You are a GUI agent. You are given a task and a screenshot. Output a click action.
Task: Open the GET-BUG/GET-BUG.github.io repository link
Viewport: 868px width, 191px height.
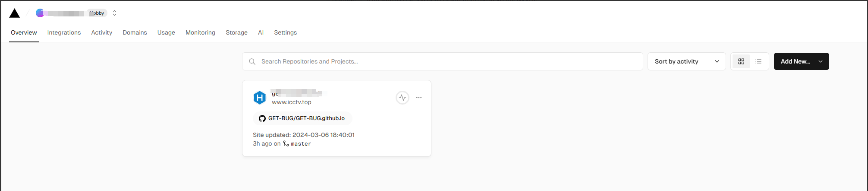point(306,118)
